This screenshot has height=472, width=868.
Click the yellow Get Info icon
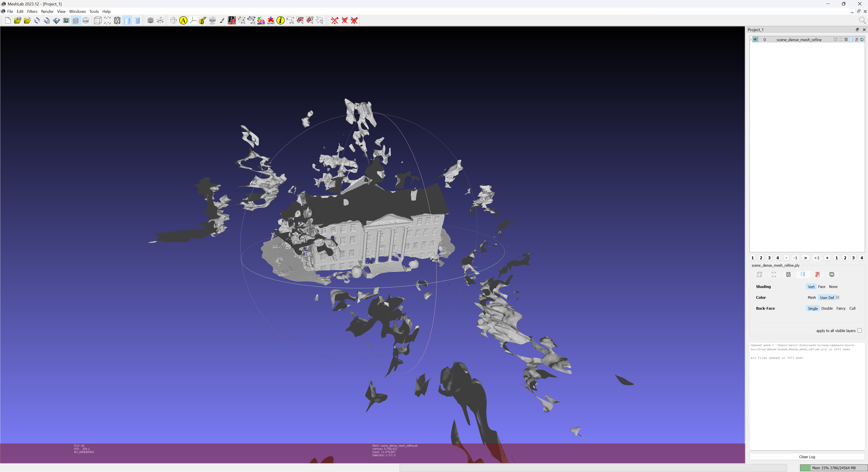280,21
